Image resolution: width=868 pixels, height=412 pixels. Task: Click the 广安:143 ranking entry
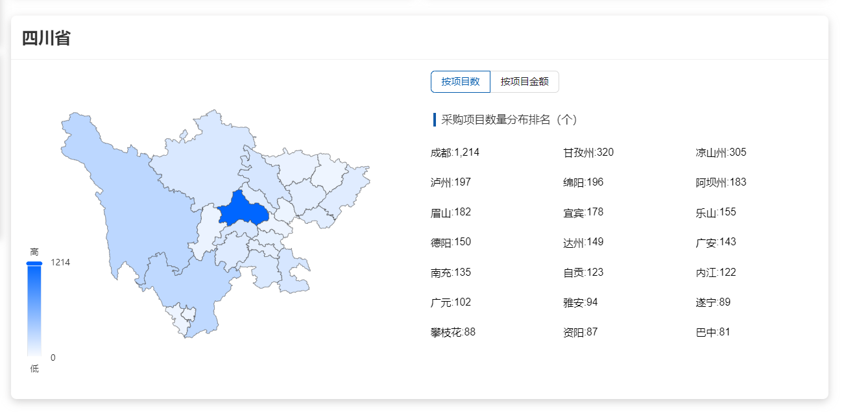pos(716,242)
